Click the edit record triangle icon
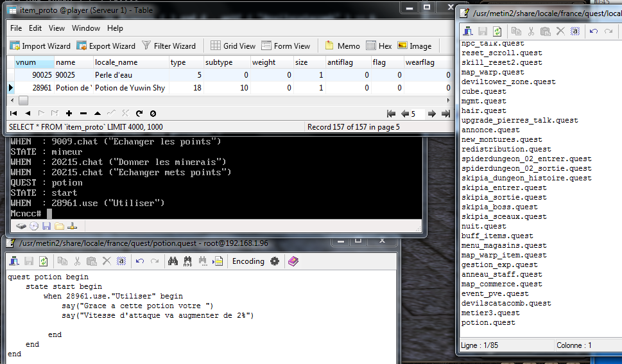The image size is (622, 364). [98, 114]
